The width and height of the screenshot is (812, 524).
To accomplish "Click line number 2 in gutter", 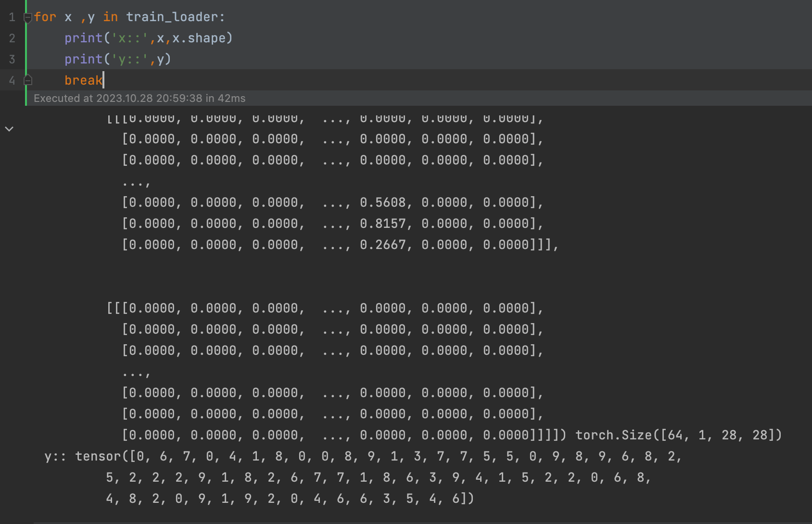I will pyautogui.click(x=12, y=38).
